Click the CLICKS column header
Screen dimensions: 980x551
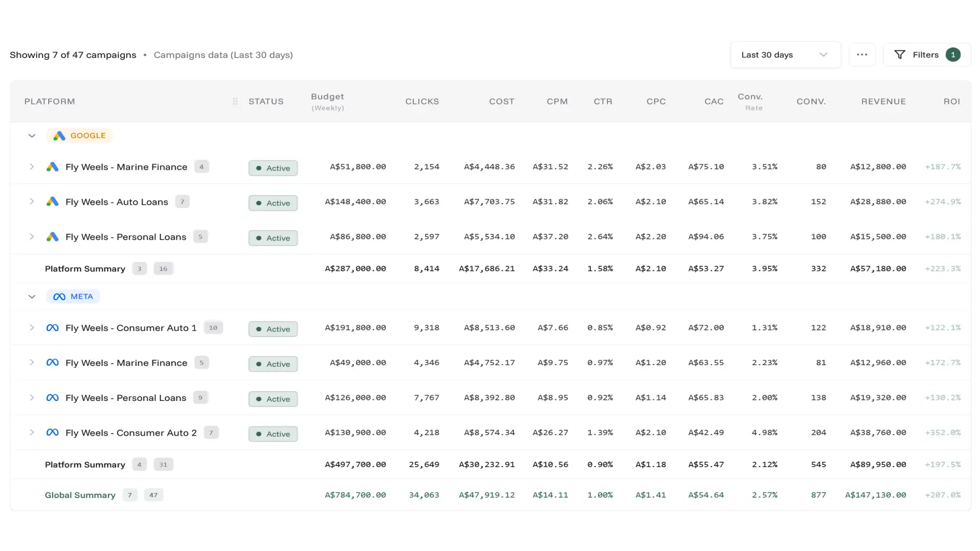click(x=422, y=101)
